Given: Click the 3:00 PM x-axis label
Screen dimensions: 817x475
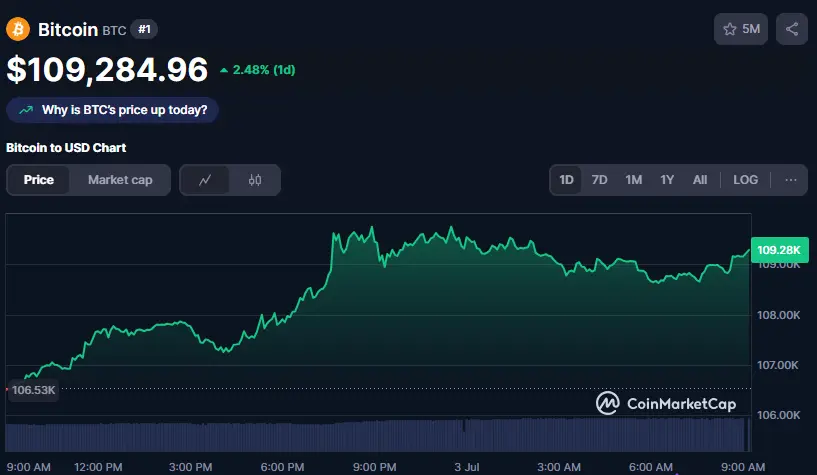Looking at the screenshot, I should (190, 467).
